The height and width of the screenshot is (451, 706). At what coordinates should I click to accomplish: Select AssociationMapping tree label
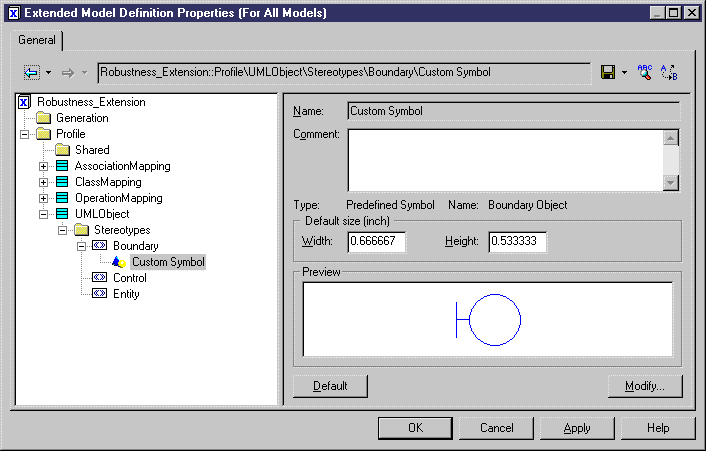[x=123, y=166]
